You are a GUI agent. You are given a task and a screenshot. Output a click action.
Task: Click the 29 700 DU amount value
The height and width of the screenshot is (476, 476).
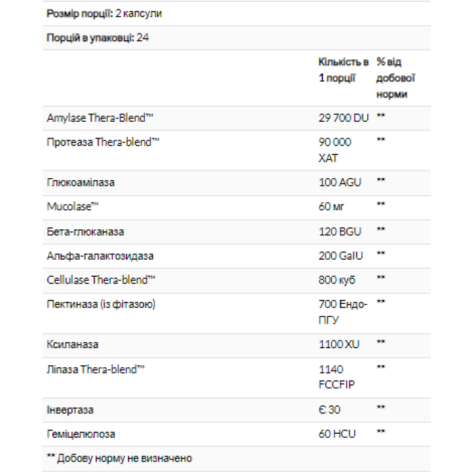pos(343,118)
